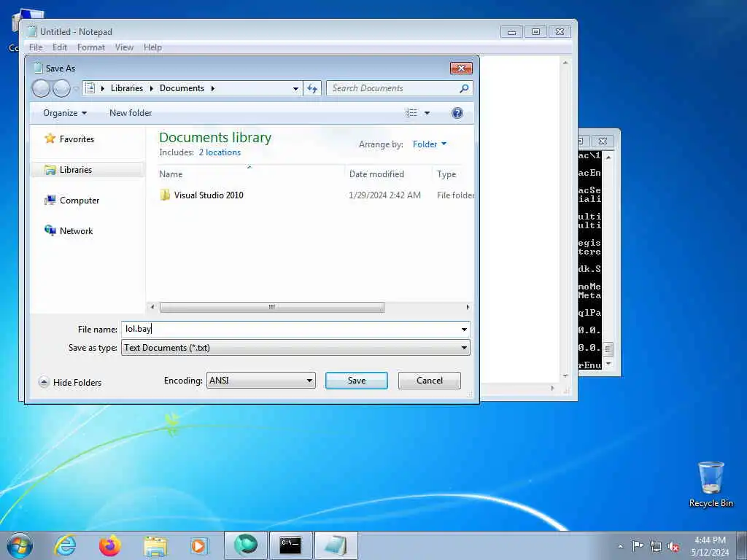This screenshot has width=747, height=560.
Task: Open the Organize dropdown menu
Action: point(65,113)
